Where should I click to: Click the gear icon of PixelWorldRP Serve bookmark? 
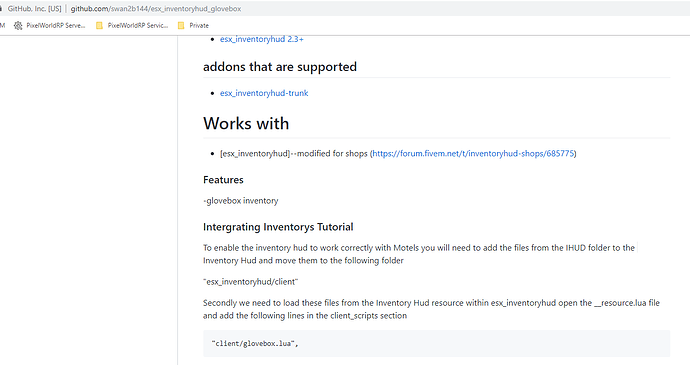click(x=18, y=26)
